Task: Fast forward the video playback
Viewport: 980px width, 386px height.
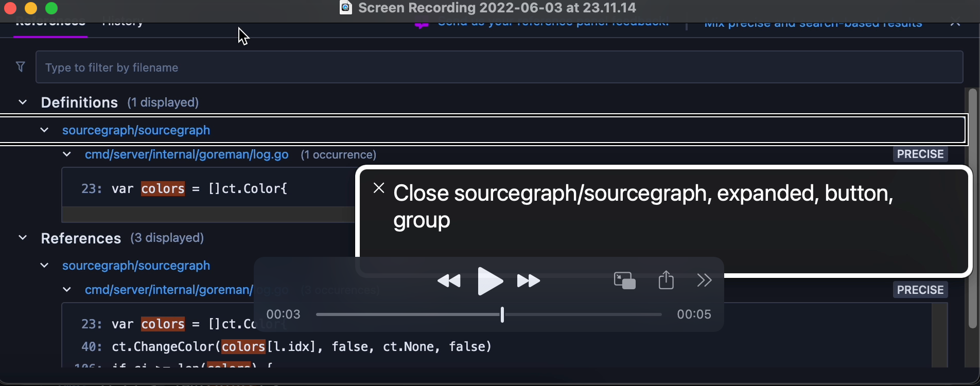Action: (x=529, y=281)
